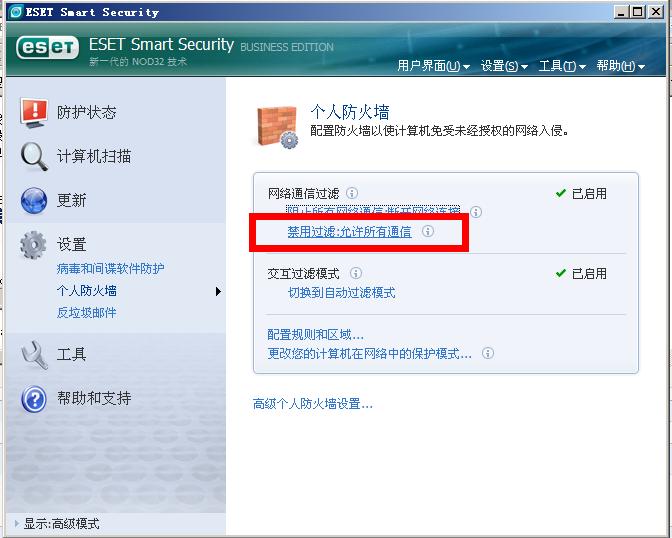Open the 防护状态 protection status icon

(33, 113)
